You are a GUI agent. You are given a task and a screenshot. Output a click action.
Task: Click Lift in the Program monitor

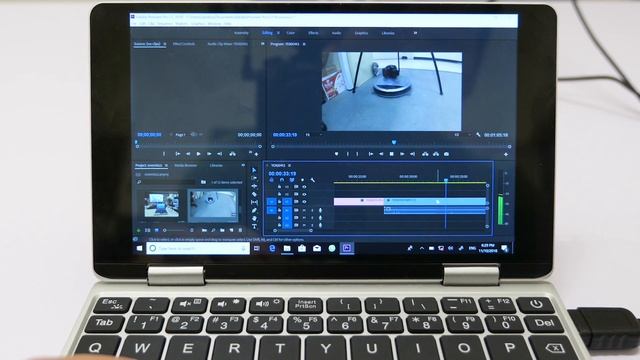tap(425, 154)
